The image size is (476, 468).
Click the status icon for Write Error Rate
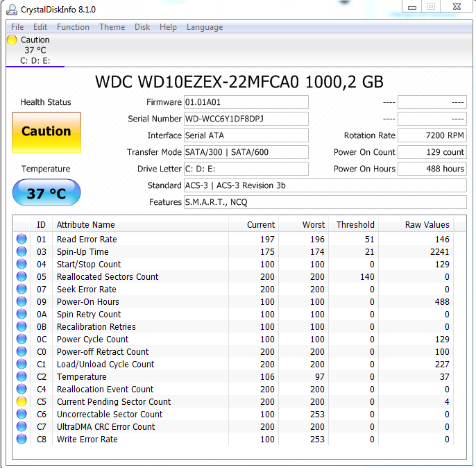click(22, 439)
